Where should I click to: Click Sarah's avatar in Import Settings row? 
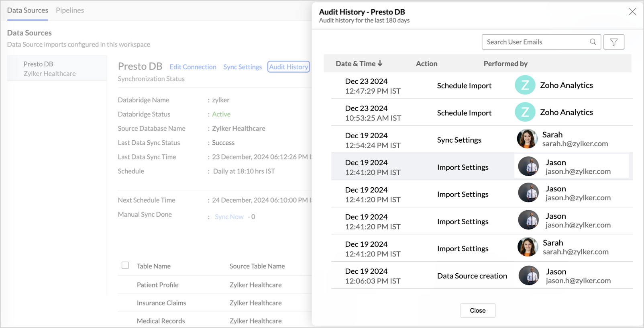coord(528,247)
